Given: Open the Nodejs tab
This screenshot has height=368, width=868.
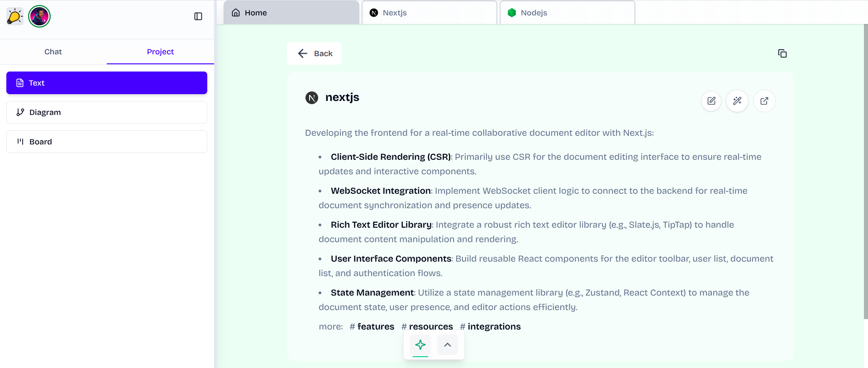Looking at the screenshot, I should [568, 13].
